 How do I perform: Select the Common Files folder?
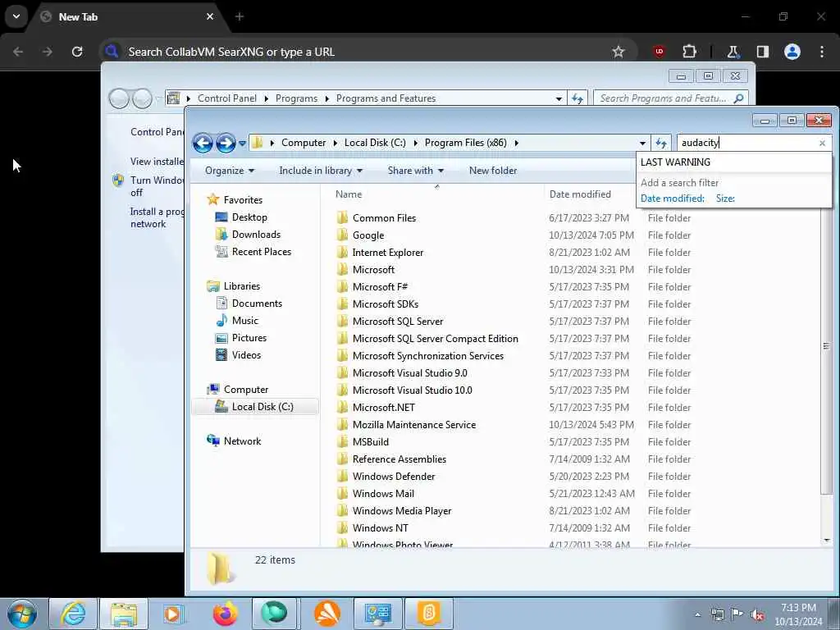pos(384,218)
